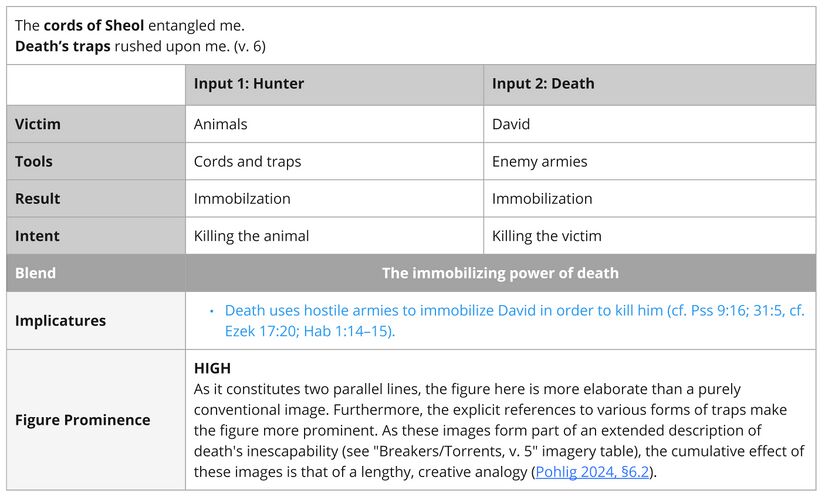Click the "Figure Prominence" row label
Screen dimensions: 825x500
coord(82,419)
